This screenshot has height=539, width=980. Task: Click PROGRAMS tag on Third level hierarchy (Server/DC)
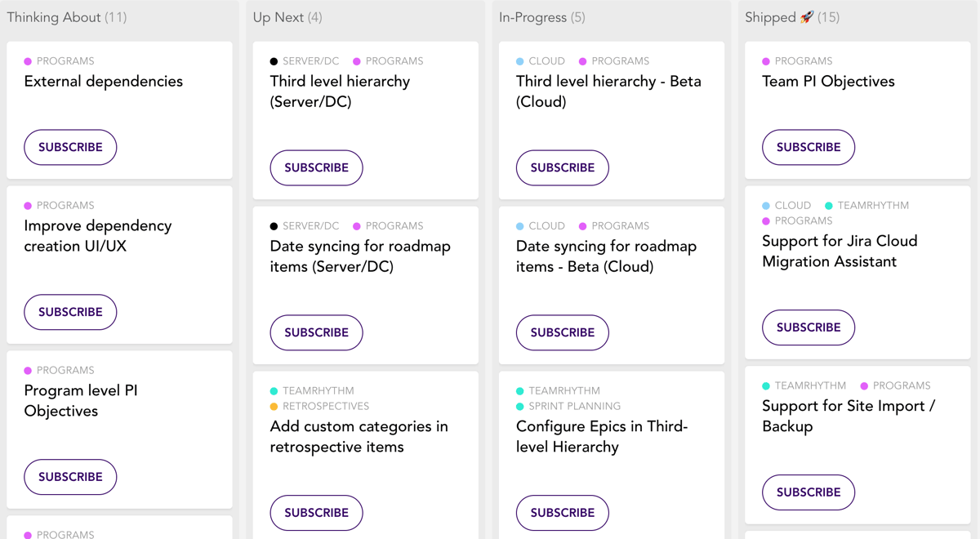[388, 61]
